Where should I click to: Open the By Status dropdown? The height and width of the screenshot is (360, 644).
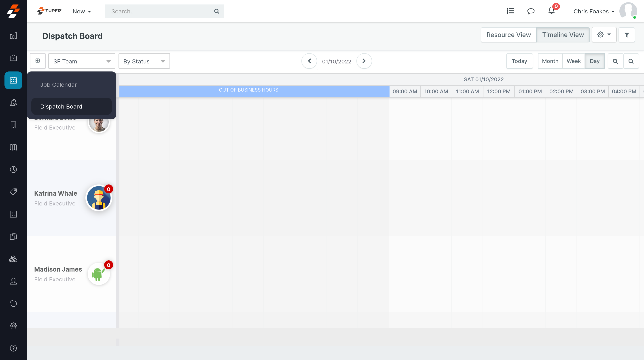tap(144, 61)
